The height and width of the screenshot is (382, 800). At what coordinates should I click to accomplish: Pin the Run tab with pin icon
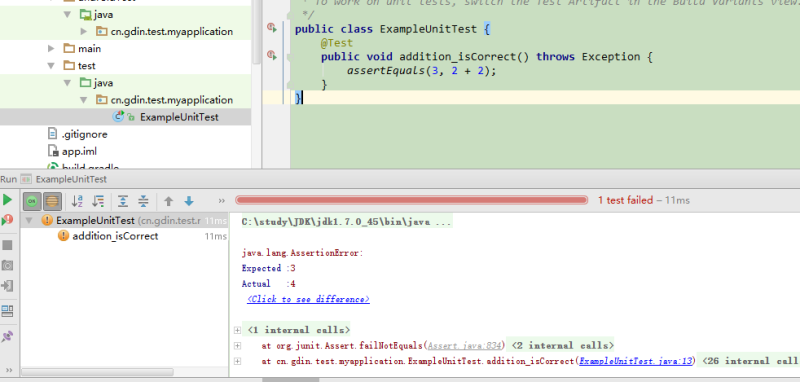coord(7,337)
